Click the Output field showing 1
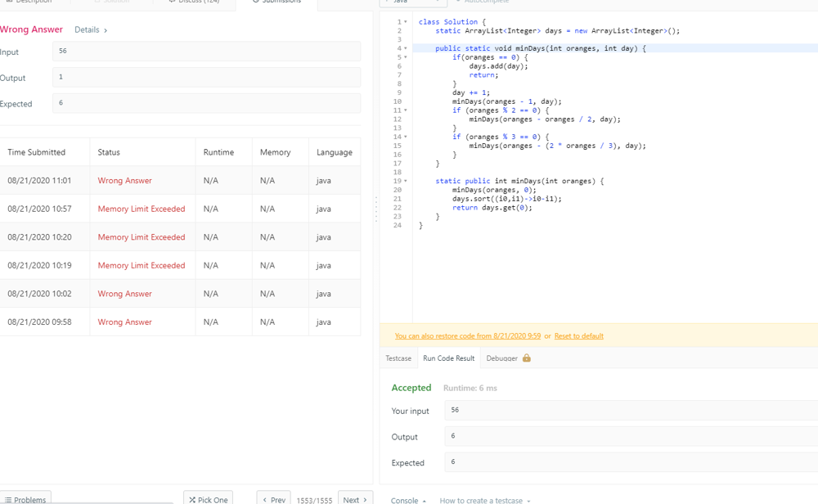Viewport: 818px width, 504px height. tap(207, 77)
